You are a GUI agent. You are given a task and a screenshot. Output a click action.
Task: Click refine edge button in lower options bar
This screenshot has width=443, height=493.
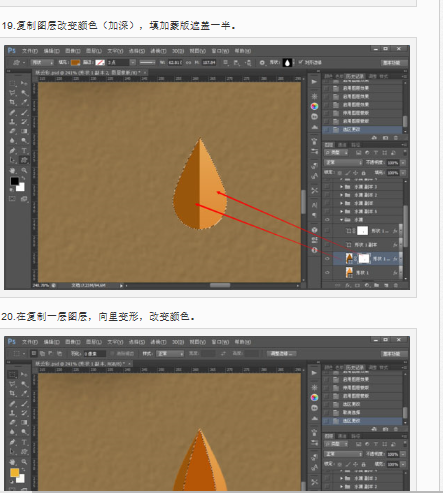(282, 353)
